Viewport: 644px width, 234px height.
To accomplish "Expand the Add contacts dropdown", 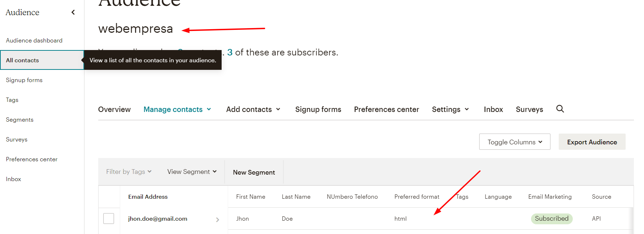I will pyautogui.click(x=253, y=109).
